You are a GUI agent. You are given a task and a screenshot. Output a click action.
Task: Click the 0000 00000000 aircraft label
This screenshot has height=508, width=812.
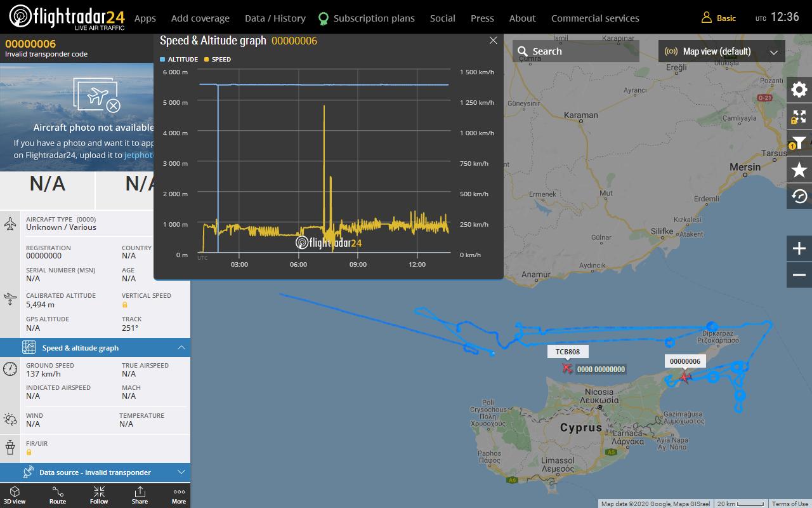click(x=601, y=369)
